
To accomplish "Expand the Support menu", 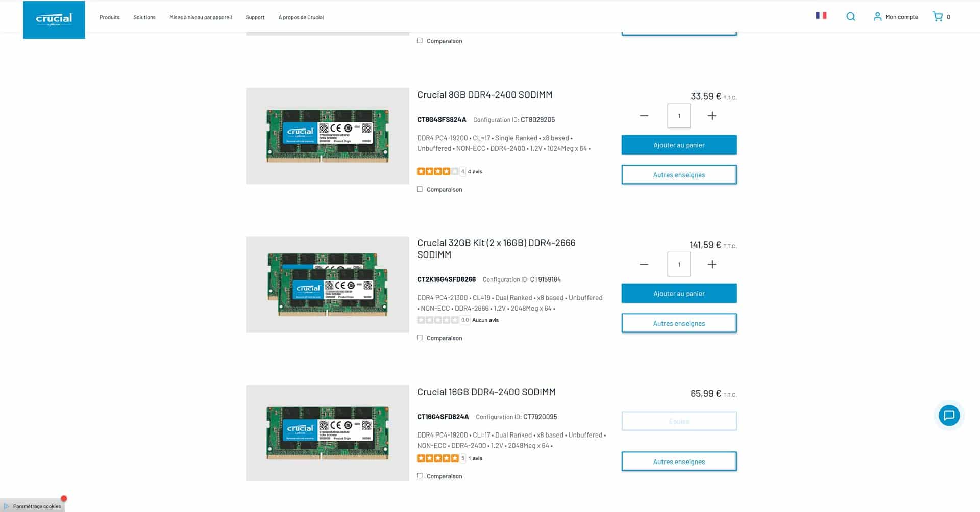I will click(255, 17).
